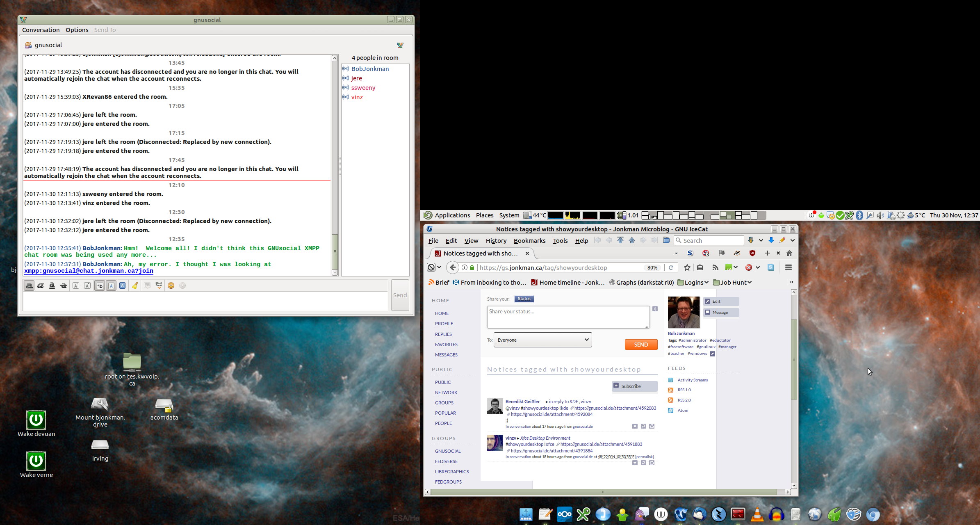Expand the CSS icon dropdown arrow
This screenshot has width=980, height=525.
click(736, 267)
